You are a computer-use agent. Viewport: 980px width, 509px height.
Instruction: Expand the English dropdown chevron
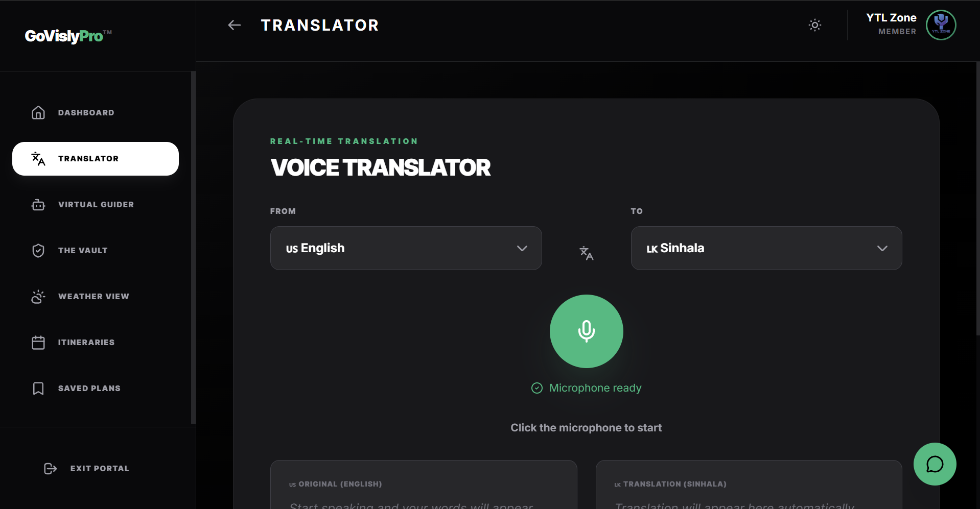pos(522,249)
